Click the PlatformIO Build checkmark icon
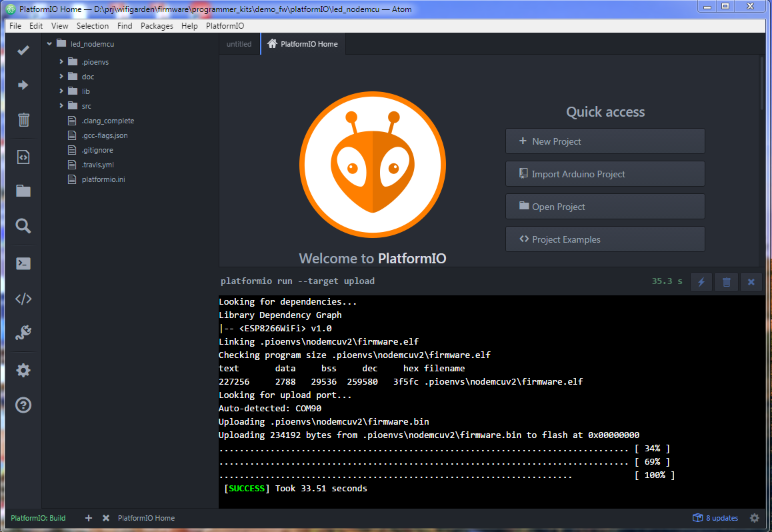The width and height of the screenshot is (772, 532). [23, 50]
